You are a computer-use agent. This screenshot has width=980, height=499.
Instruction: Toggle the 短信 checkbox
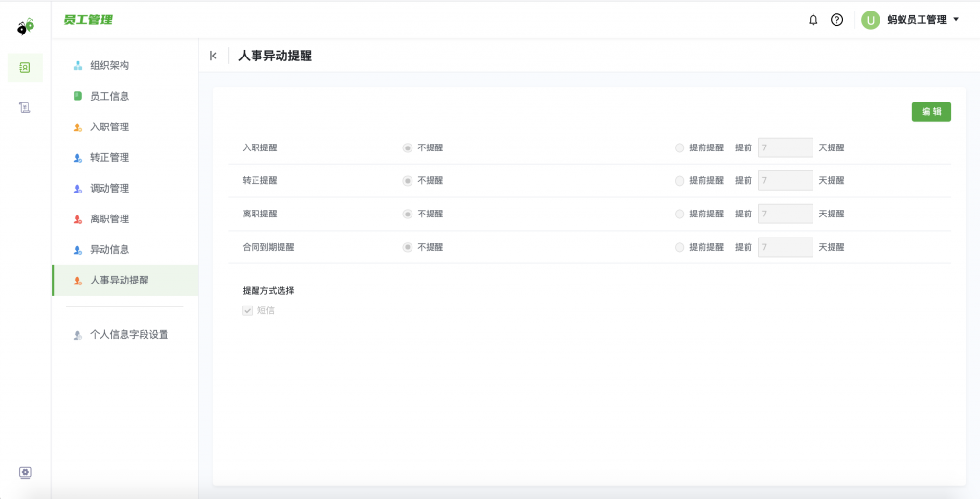point(248,310)
